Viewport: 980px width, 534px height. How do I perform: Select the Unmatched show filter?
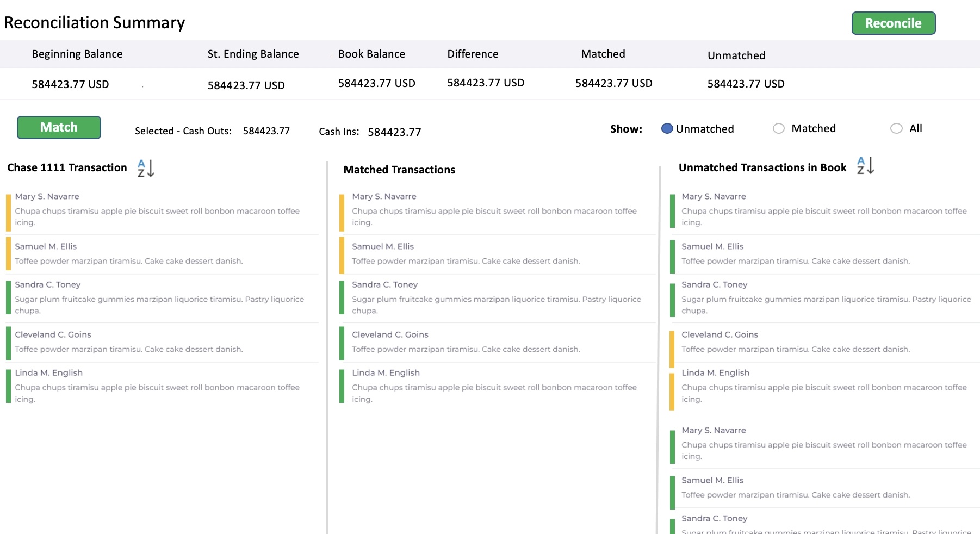click(x=667, y=129)
